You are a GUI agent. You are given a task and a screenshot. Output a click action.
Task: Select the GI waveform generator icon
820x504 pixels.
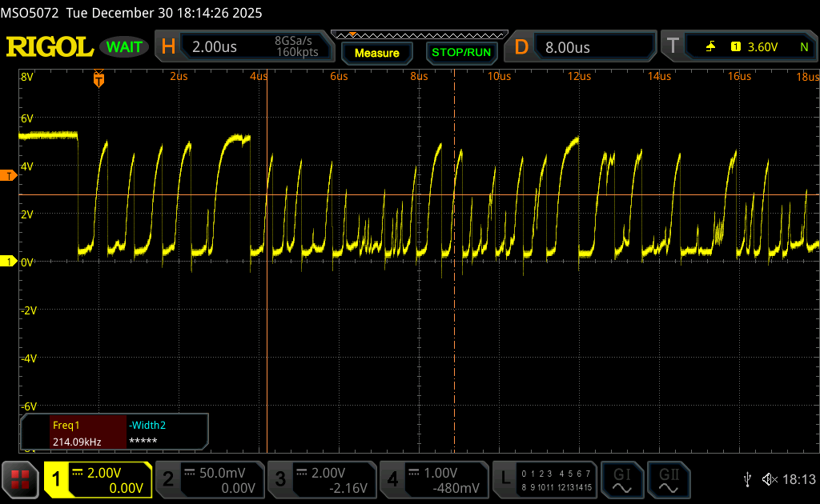(x=622, y=478)
